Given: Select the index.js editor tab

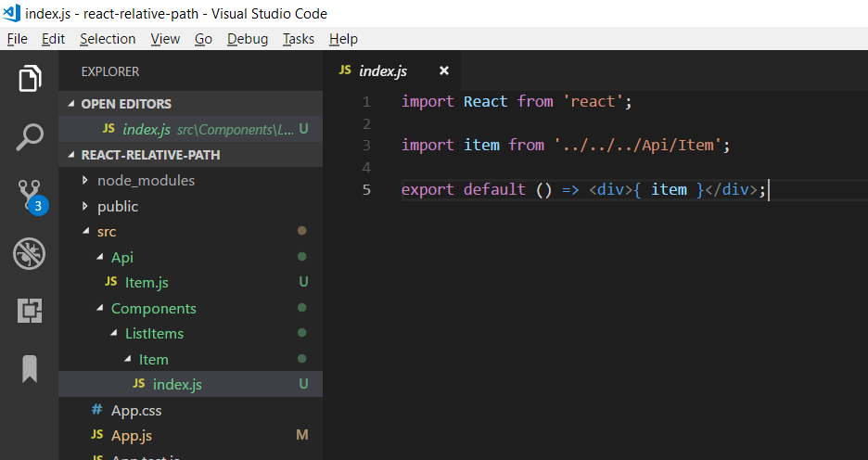Looking at the screenshot, I should click(x=391, y=70).
